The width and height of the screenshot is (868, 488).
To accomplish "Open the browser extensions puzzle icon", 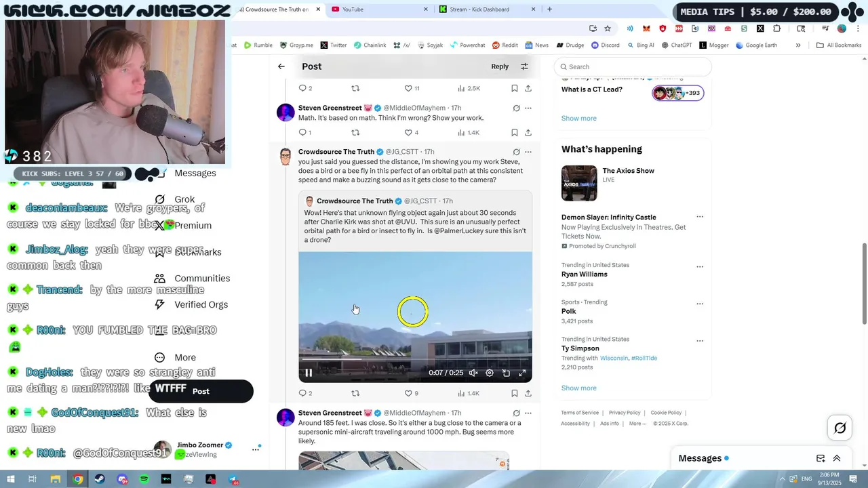I will 776,28.
